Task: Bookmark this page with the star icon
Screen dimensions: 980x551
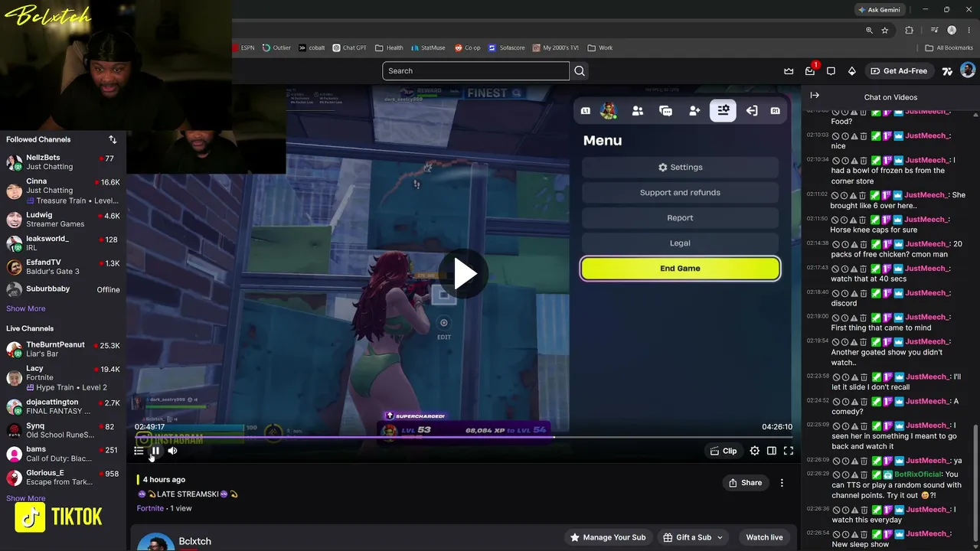Action: click(x=885, y=30)
